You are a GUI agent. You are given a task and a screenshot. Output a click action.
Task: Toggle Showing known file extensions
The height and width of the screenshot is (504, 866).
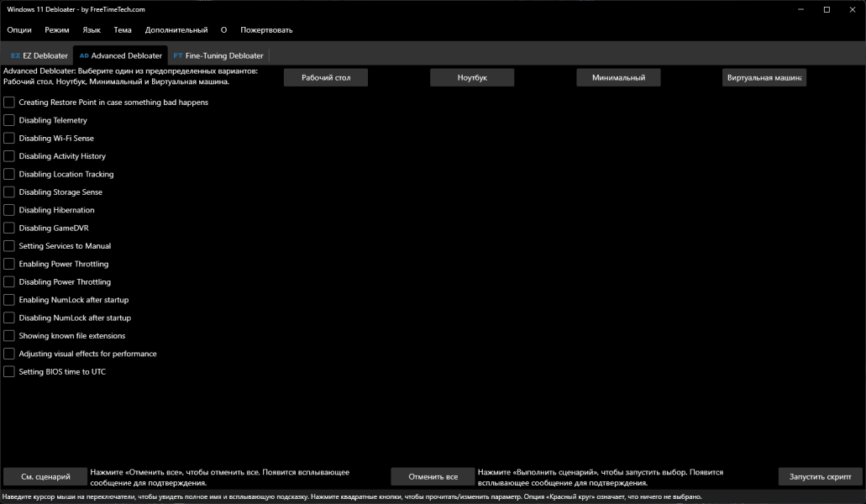coord(9,336)
